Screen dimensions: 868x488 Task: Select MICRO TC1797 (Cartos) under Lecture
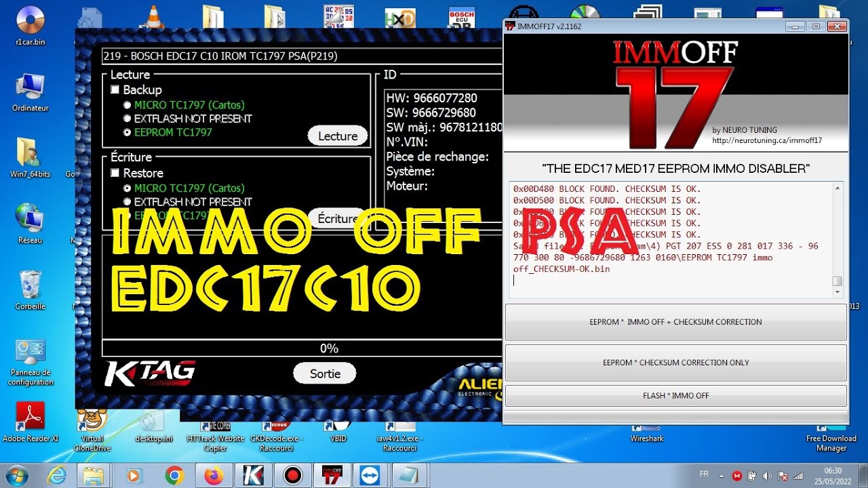pos(127,105)
